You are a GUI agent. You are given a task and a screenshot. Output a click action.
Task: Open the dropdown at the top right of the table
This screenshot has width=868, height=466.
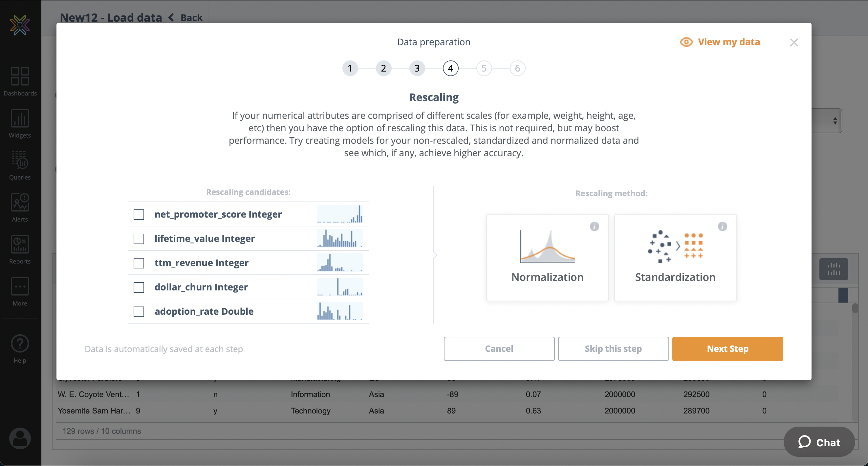coord(835,120)
